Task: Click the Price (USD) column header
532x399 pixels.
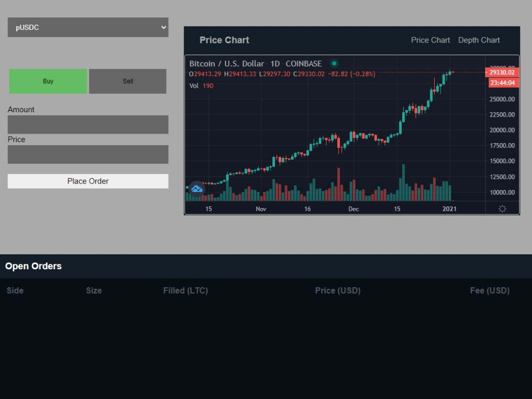Action: tap(338, 290)
